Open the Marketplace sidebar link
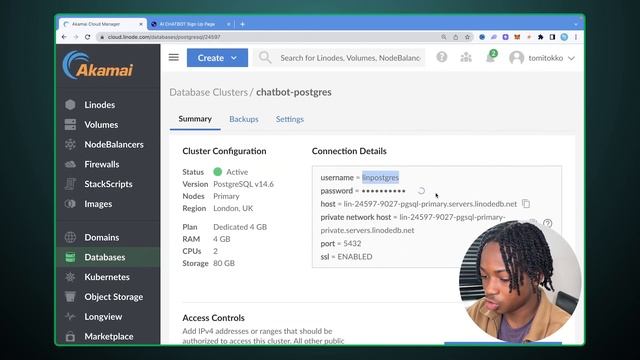The height and width of the screenshot is (360, 640). point(109,336)
